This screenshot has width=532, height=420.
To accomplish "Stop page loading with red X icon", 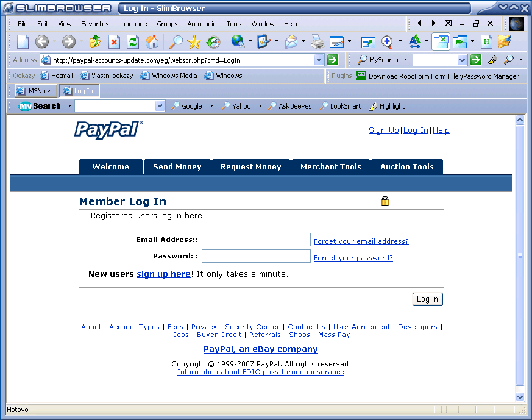I will click(114, 41).
